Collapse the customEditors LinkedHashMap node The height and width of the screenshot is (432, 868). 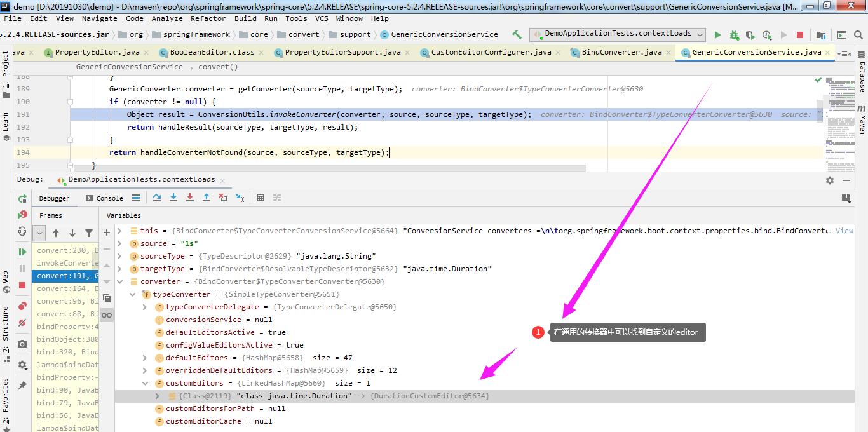[x=145, y=383]
